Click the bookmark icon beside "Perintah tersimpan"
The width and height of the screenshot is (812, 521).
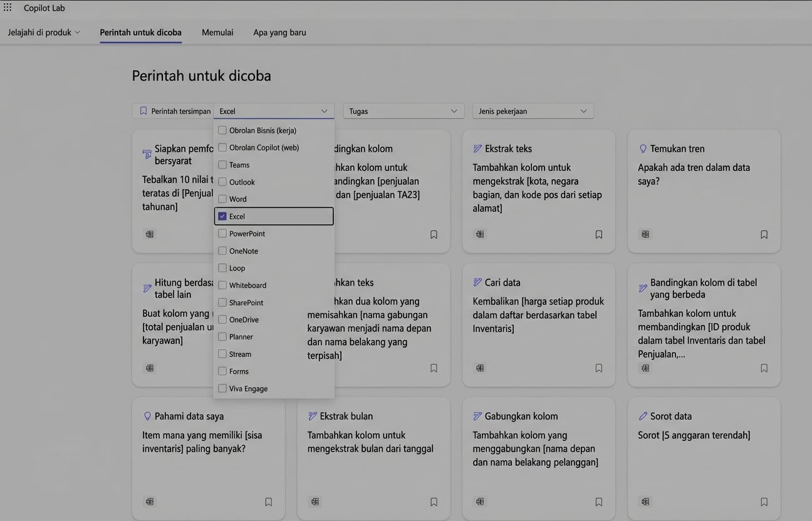[x=142, y=110]
